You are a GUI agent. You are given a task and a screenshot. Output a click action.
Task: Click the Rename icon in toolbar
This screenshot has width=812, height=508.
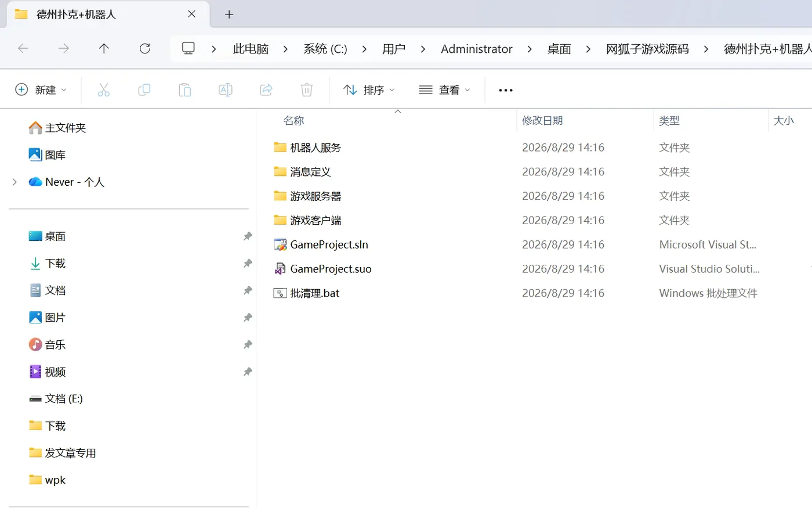[225, 90]
